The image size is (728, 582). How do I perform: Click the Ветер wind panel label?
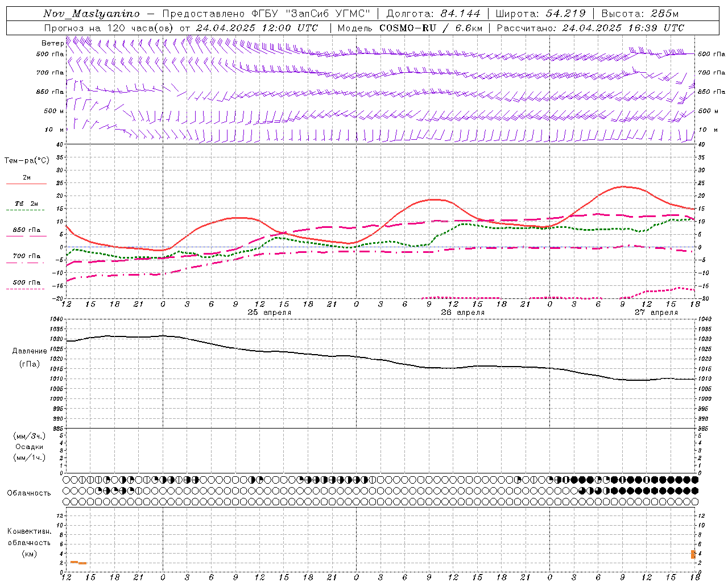click(x=52, y=43)
